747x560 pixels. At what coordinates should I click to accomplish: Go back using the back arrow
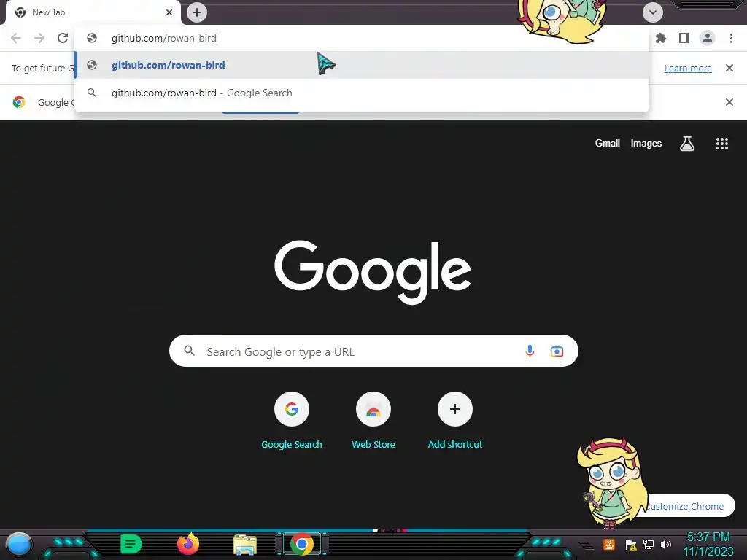pyautogui.click(x=16, y=38)
